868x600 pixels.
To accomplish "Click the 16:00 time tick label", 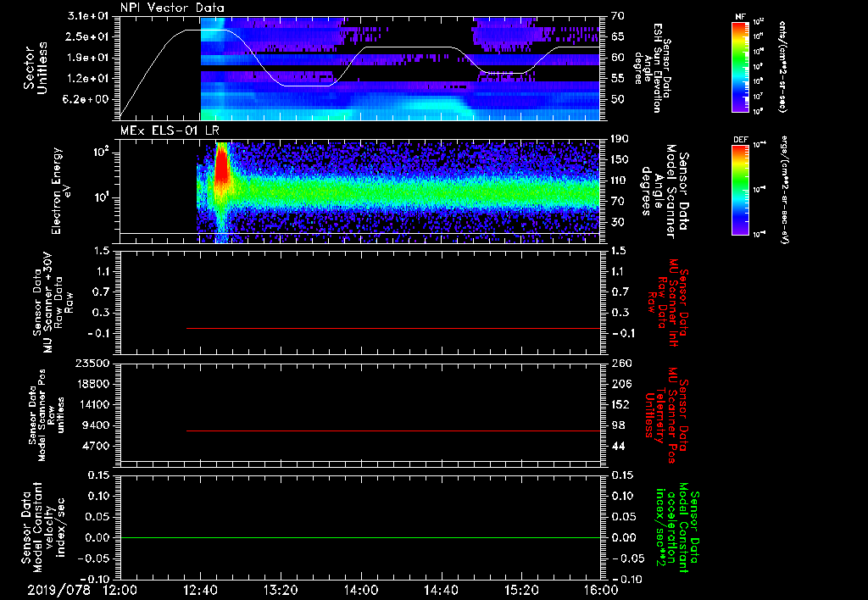I will pos(601,591).
